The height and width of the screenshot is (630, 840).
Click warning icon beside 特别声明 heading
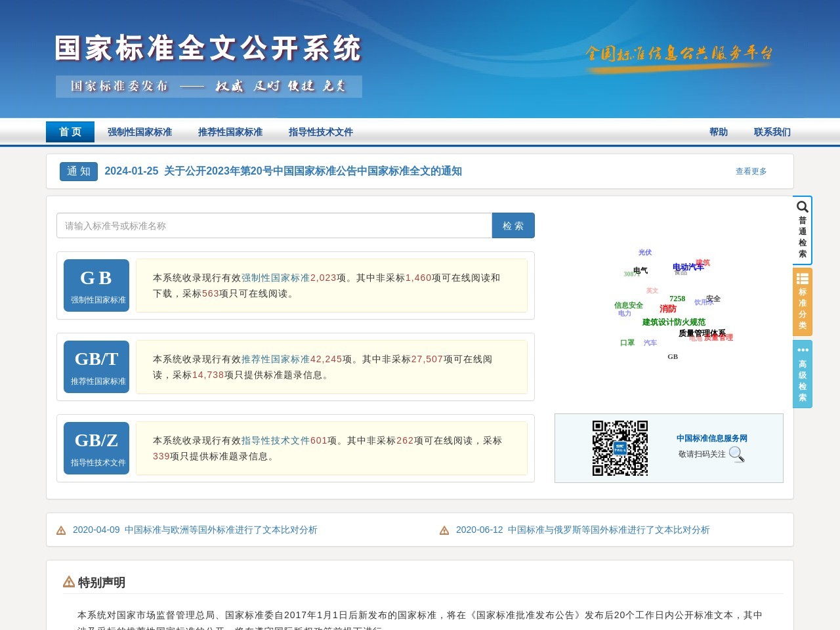(68, 581)
